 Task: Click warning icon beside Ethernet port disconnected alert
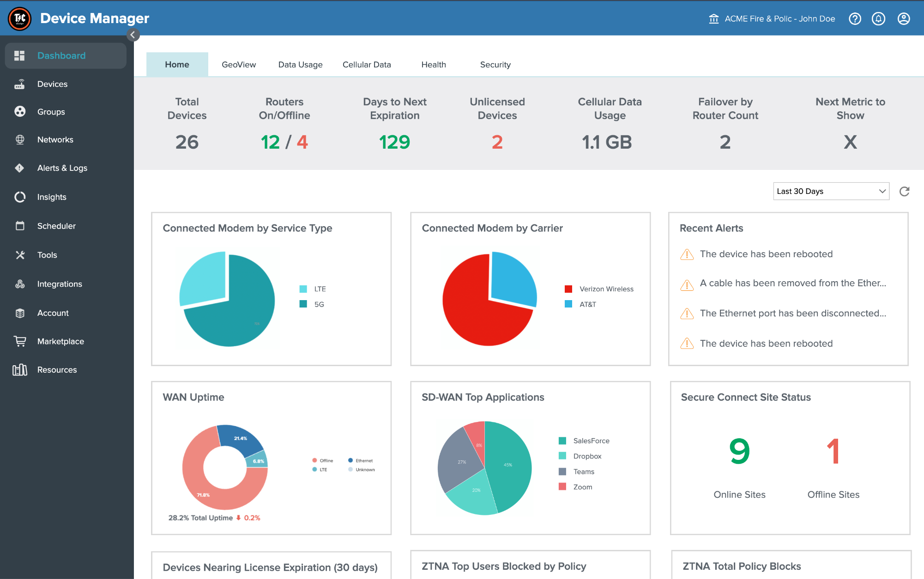(687, 314)
